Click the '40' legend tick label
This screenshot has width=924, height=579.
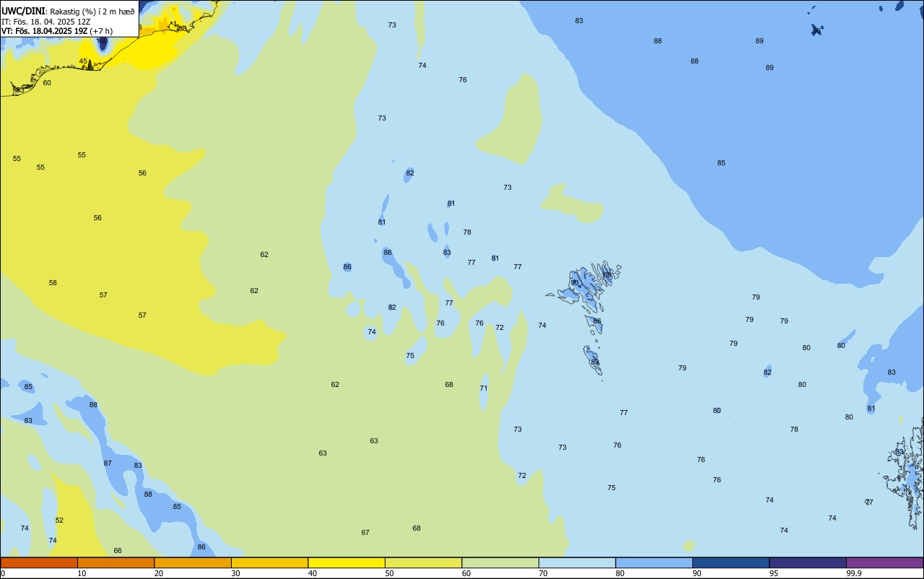coord(313,573)
